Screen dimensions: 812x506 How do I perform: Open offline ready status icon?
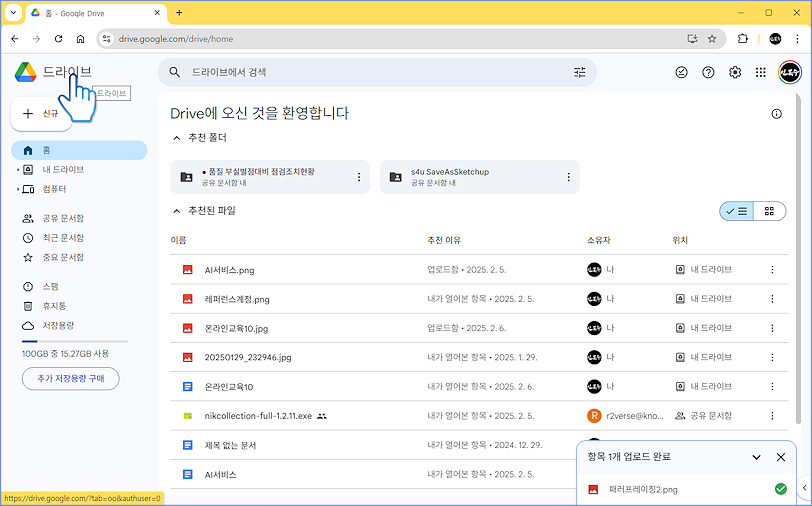point(682,73)
